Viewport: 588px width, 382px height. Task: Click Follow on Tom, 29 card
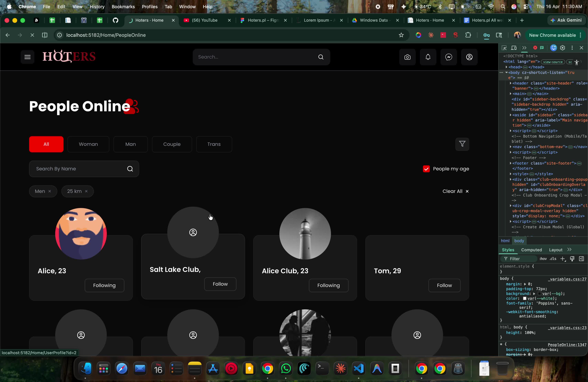point(444,285)
